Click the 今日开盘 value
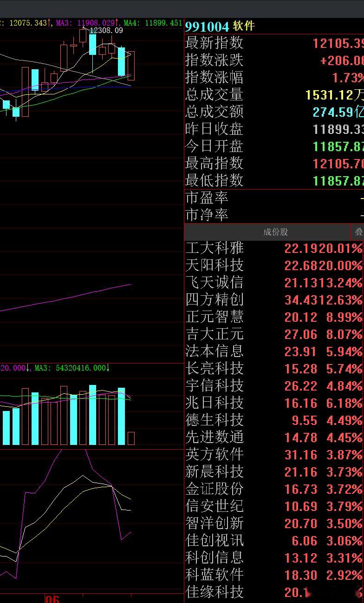 point(338,146)
